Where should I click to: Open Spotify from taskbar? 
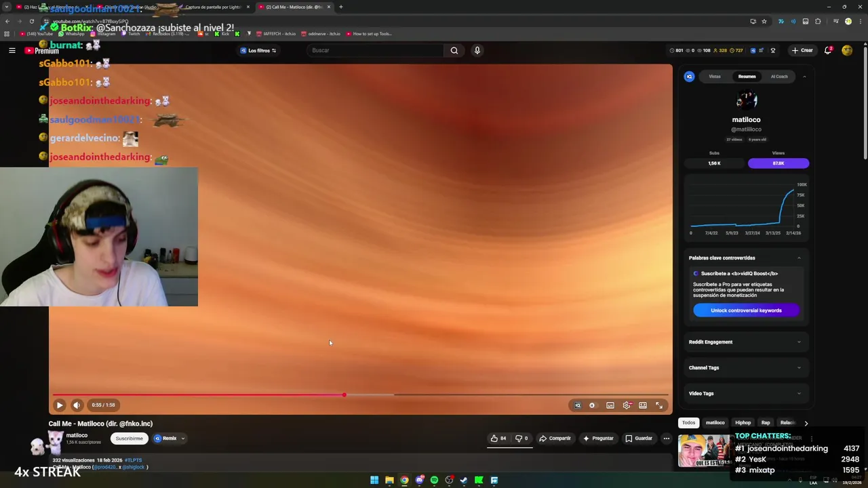point(434,480)
